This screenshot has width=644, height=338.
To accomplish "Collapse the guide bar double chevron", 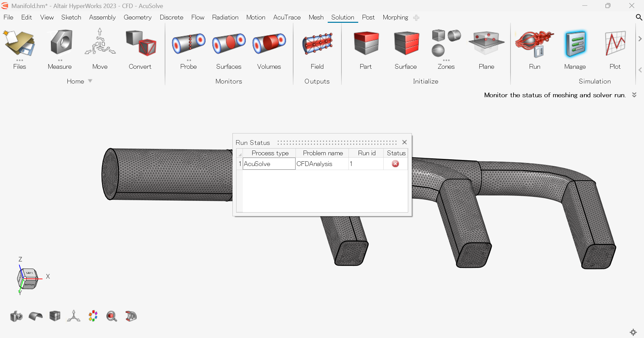I will pos(634,95).
